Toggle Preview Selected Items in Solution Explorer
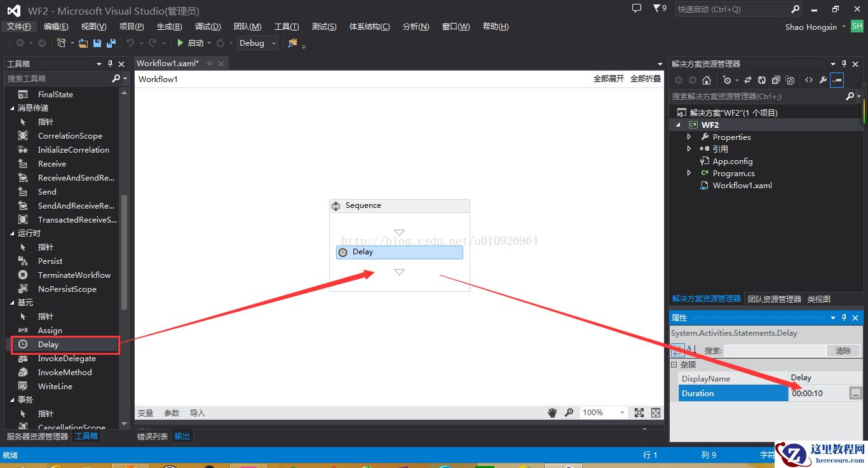This screenshot has height=468, width=868. (837, 80)
